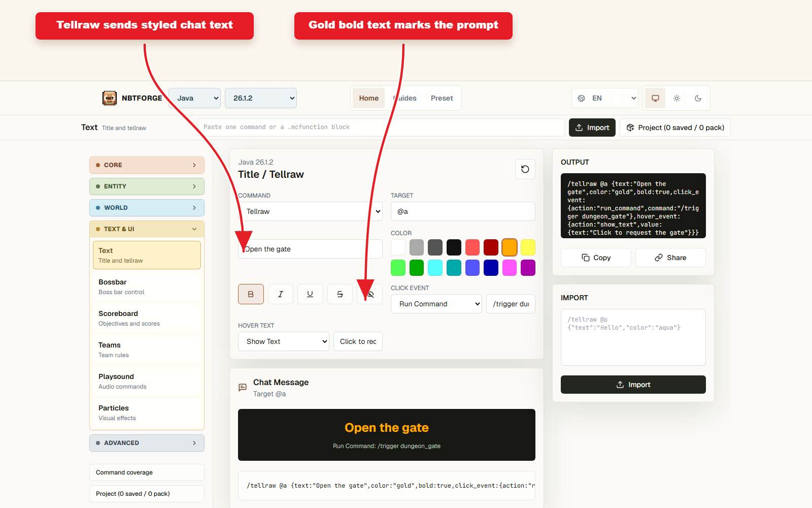
Task: Open Project (0 saved / 0 pack) in header
Action: pyautogui.click(x=675, y=128)
